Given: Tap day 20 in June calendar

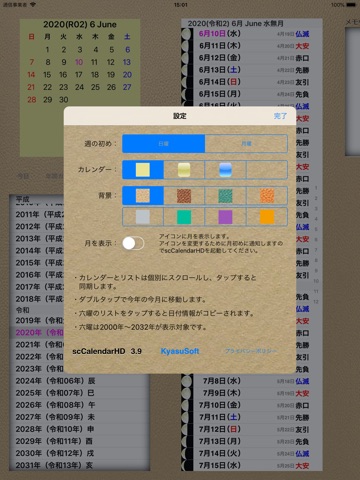Looking at the screenshot, I should 127,75.
